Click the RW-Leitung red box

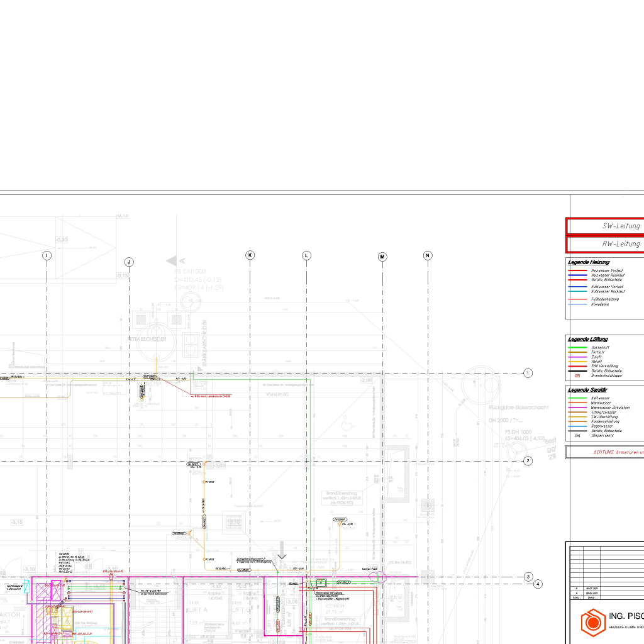[x=605, y=244]
